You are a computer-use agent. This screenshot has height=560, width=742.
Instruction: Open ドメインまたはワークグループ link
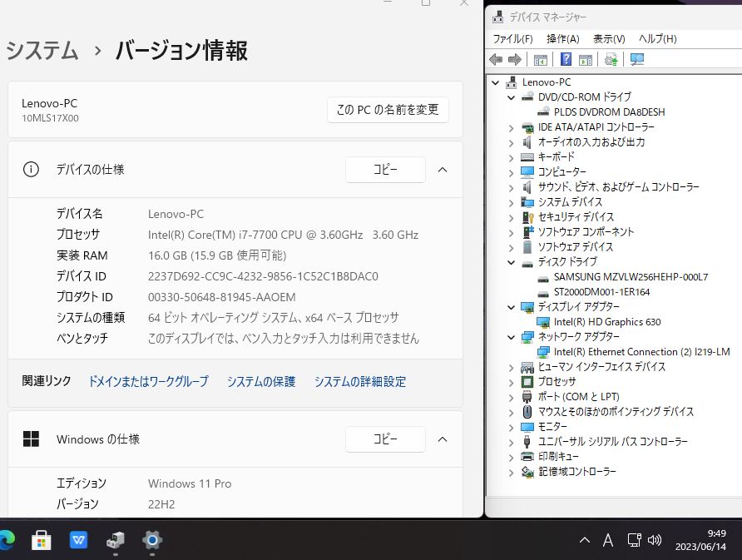coord(149,382)
